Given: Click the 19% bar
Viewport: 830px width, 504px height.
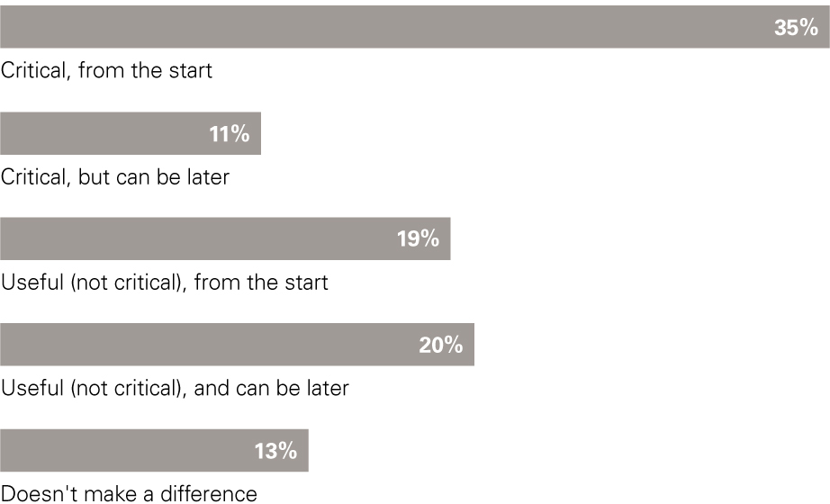Looking at the screenshot, I should pos(225,238).
